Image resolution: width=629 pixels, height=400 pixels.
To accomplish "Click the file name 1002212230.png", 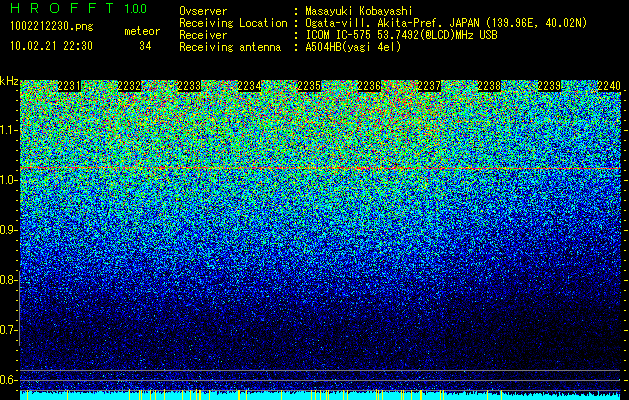I will pos(52,27).
